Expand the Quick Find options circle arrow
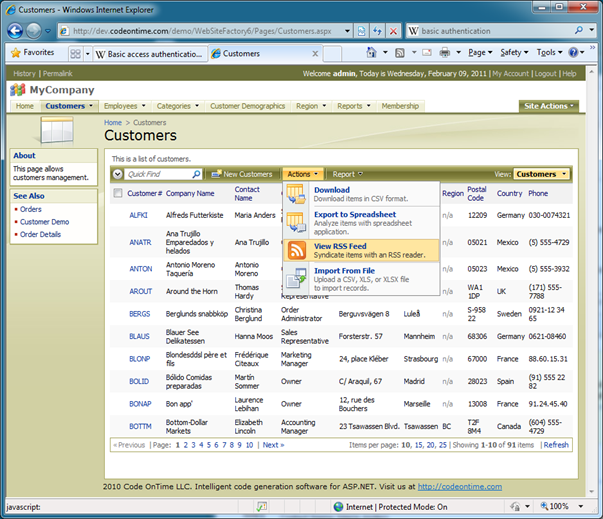 [x=118, y=174]
